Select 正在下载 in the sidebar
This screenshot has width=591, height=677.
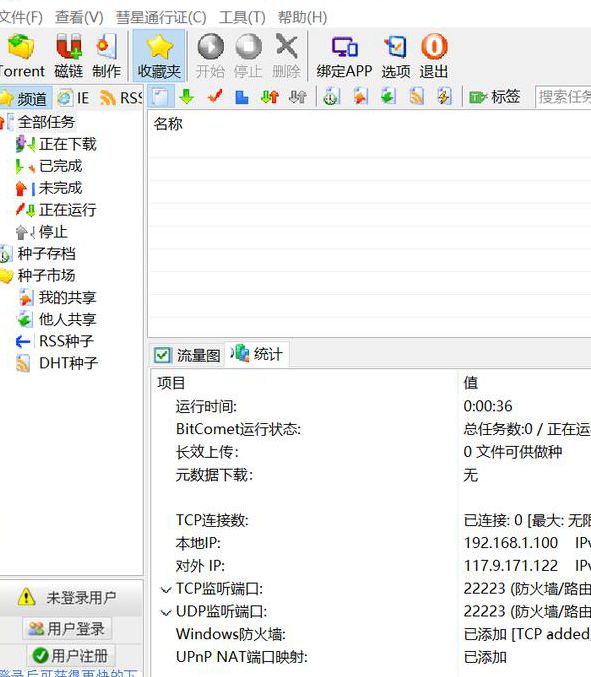click(67, 144)
